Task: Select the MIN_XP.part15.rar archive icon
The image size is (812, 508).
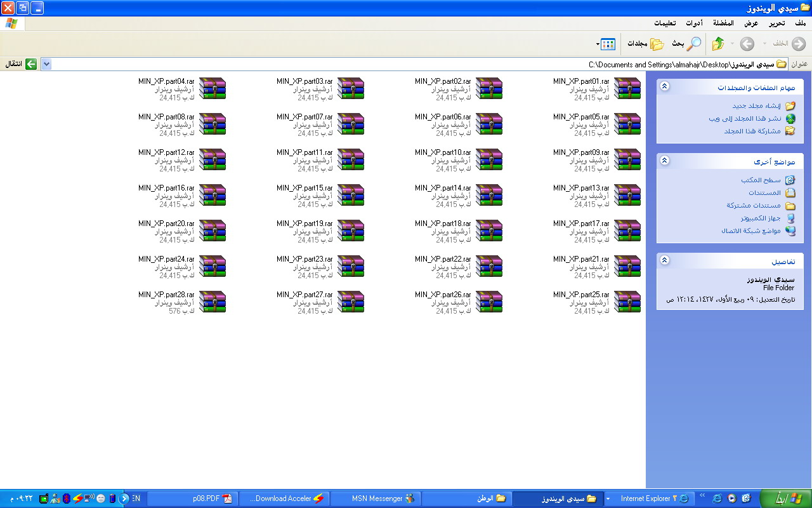Action: (x=351, y=196)
